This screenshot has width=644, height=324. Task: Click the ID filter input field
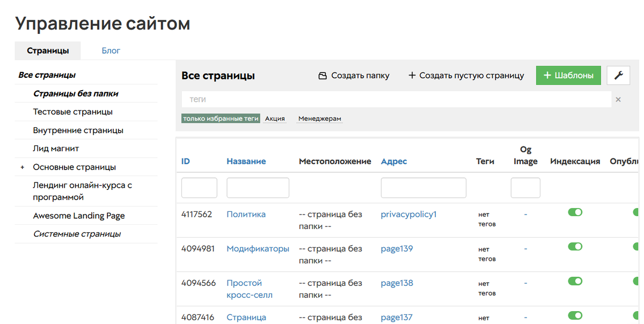coord(199,187)
